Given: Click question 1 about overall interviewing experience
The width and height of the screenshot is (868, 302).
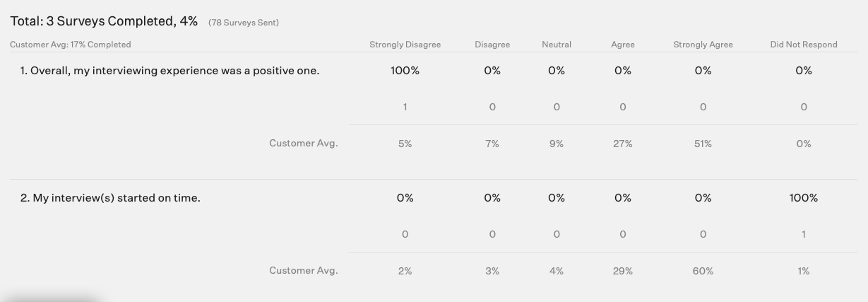Looking at the screenshot, I should pyautogui.click(x=170, y=71).
